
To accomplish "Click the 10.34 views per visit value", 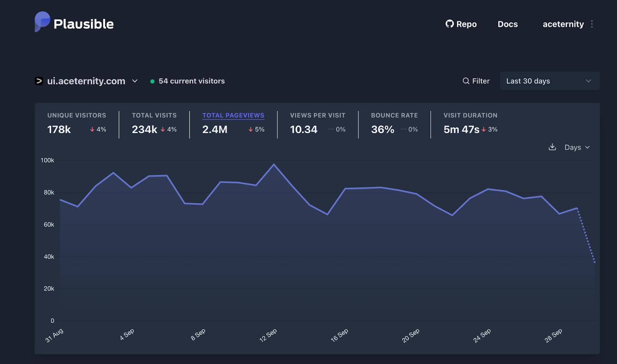I will click(303, 129).
